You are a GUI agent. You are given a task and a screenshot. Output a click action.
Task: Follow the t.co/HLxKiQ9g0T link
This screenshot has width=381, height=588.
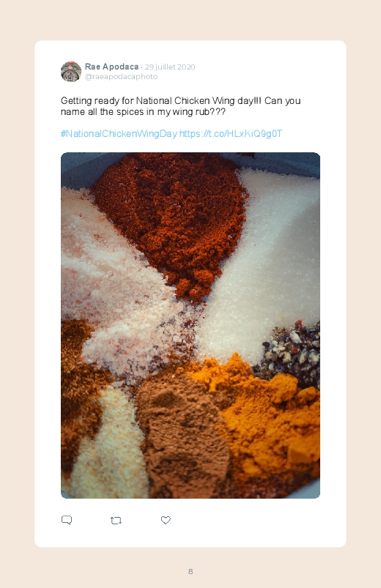coord(231,134)
